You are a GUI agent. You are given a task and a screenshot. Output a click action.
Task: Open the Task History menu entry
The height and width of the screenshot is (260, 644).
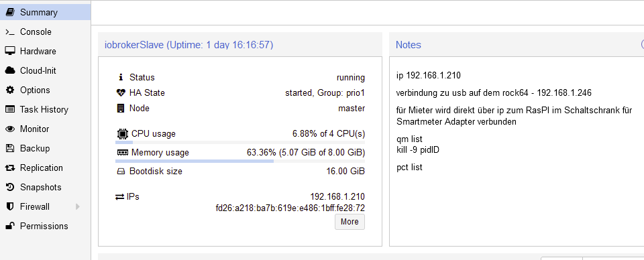(x=45, y=109)
